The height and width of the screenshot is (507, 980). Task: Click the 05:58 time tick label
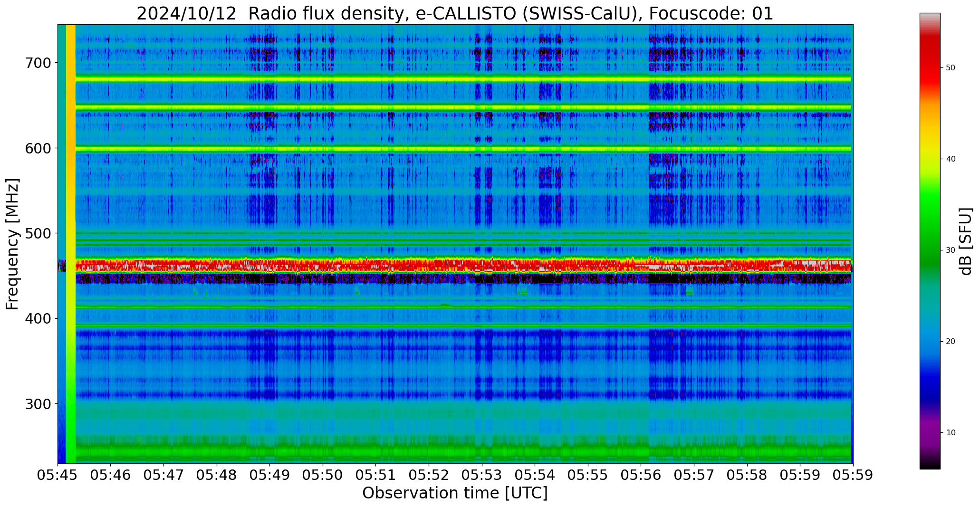tap(747, 475)
